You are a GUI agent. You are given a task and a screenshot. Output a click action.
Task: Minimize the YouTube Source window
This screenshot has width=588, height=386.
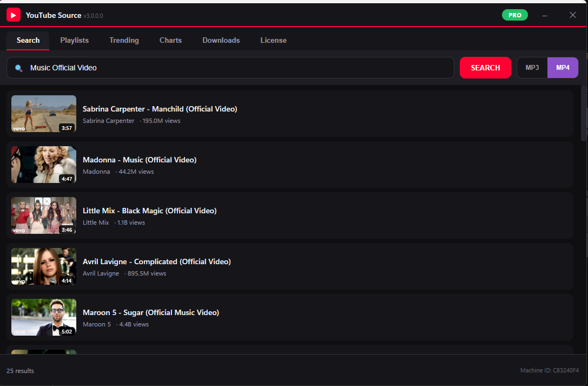point(545,15)
